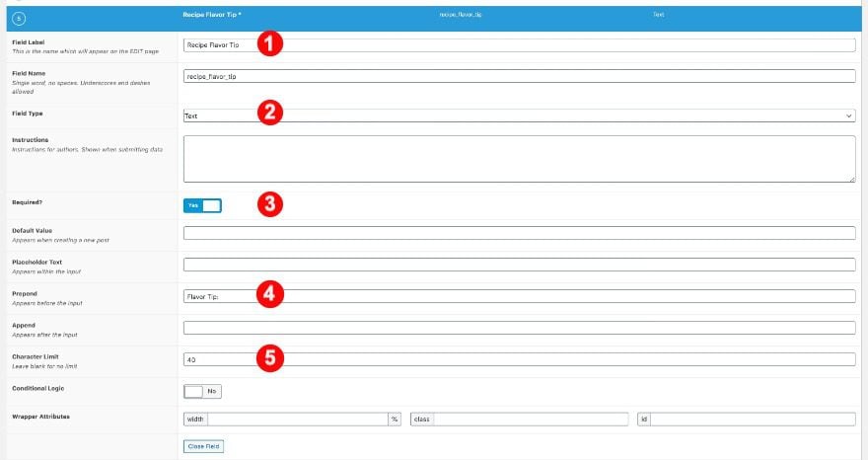The image size is (868, 460).
Task: Click the Prepend input containing Flavor Tip
Action: [519, 296]
